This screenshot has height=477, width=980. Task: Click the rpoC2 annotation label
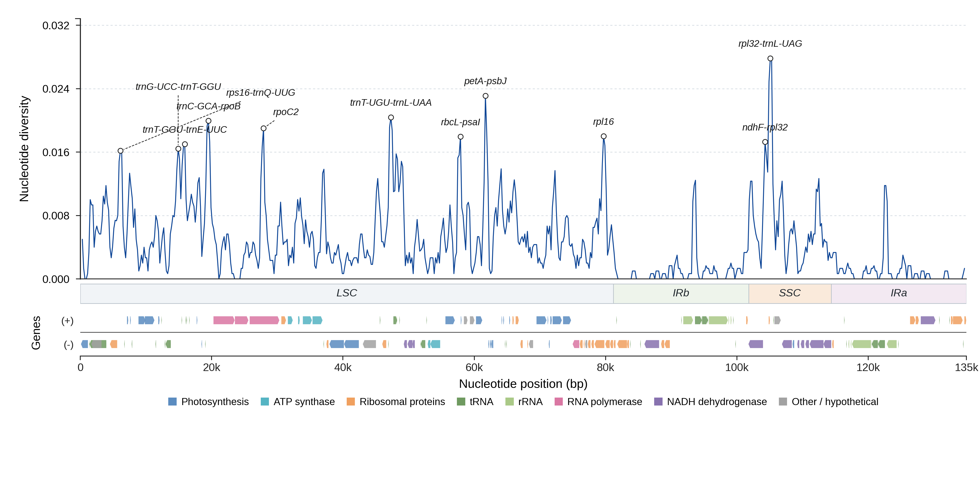[x=286, y=112]
